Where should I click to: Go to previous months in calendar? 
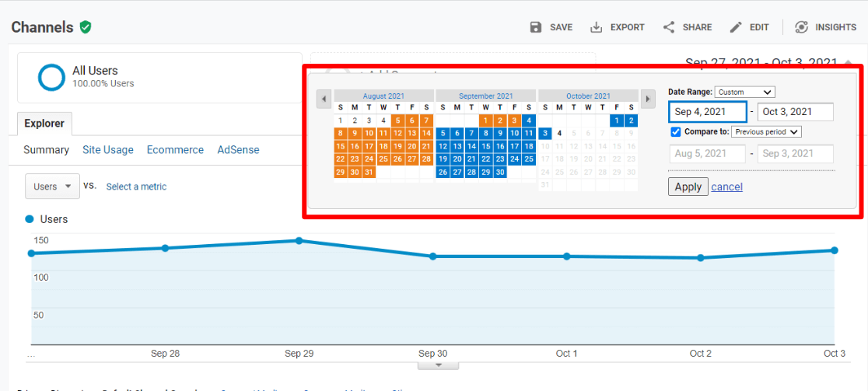click(324, 99)
